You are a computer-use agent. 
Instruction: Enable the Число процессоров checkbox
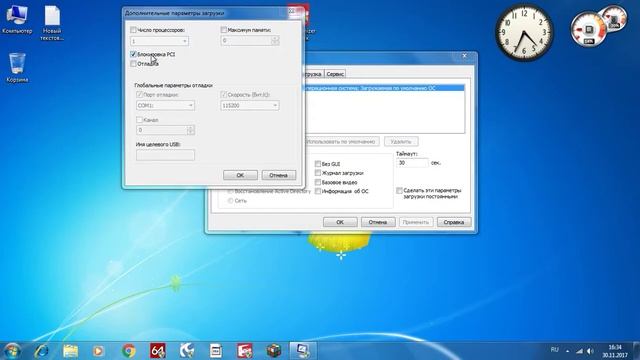[x=133, y=30]
